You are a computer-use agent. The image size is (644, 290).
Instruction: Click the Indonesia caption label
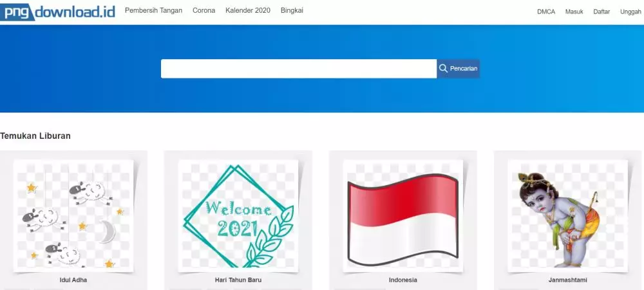click(403, 280)
